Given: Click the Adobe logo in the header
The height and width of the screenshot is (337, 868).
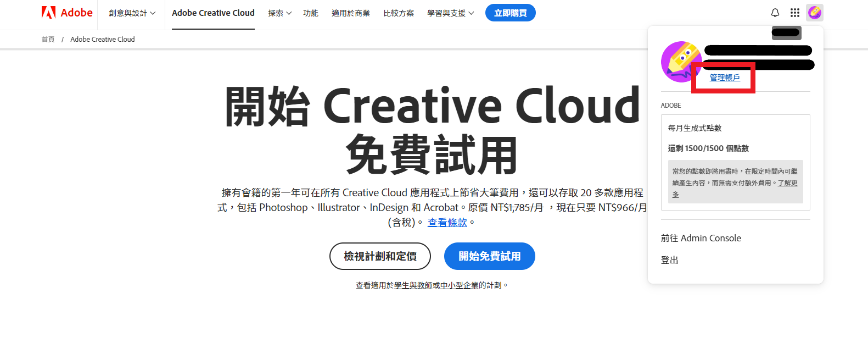Looking at the screenshot, I should click(67, 13).
